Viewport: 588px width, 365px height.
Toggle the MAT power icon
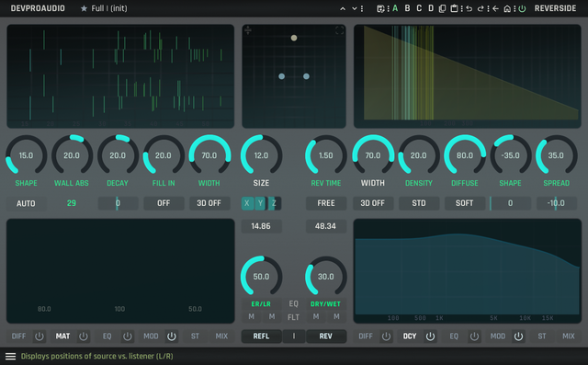pyautogui.click(x=84, y=336)
